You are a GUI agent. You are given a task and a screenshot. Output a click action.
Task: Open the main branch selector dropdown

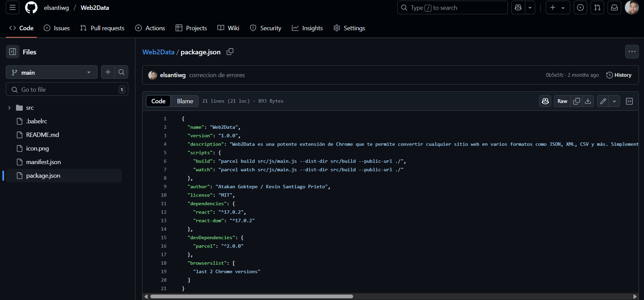tap(52, 72)
